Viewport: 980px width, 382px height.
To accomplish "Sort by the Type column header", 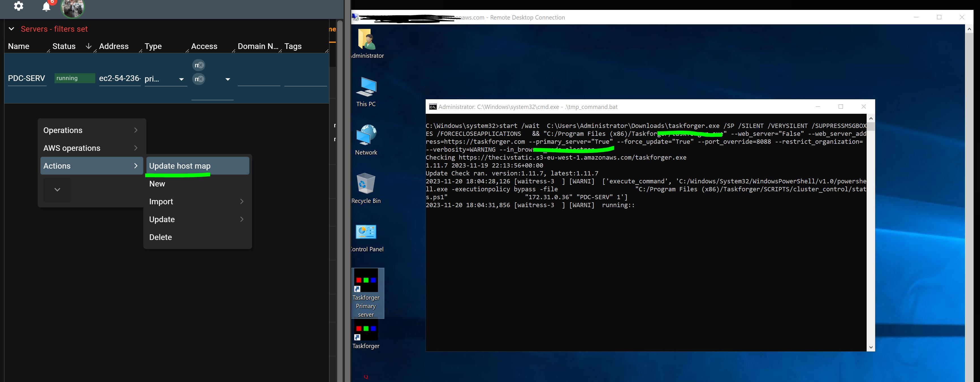I will point(153,46).
